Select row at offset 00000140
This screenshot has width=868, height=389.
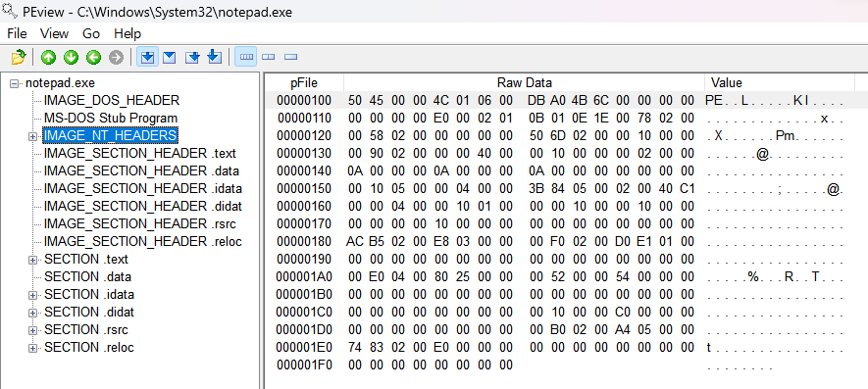pyautogui.click(x=566, y=170)
